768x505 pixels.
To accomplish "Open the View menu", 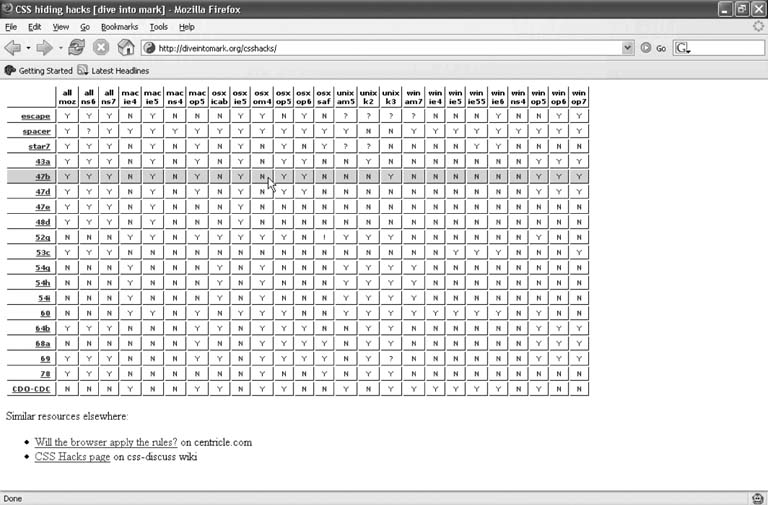I will (x=61, y=27).
